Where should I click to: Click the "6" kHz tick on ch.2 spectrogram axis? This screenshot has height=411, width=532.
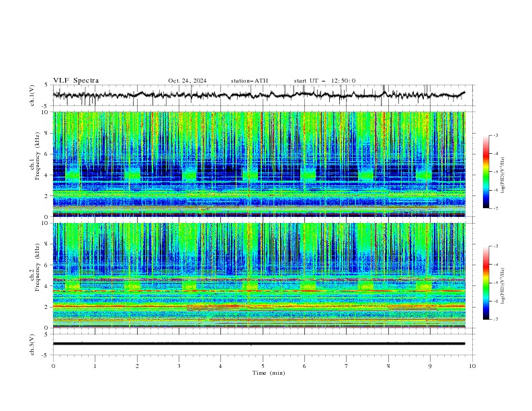tap(47, 265)
